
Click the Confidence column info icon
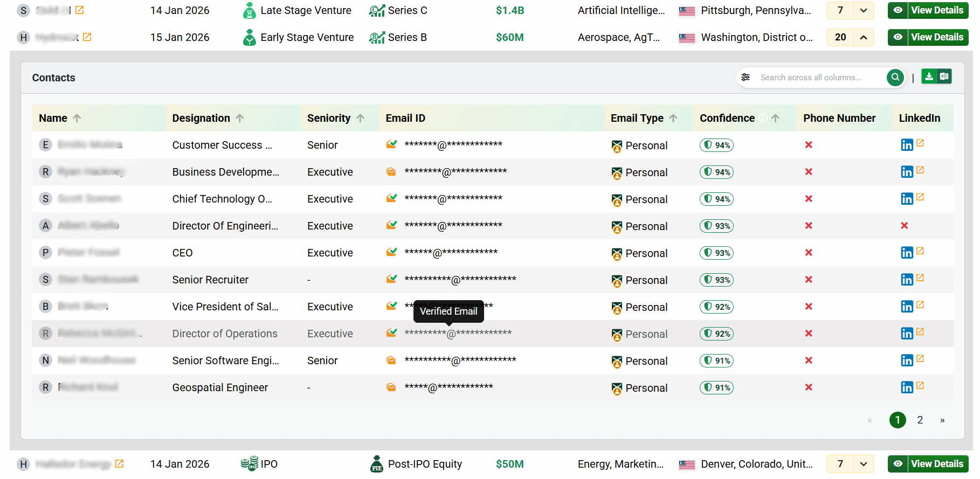point(763,118)
